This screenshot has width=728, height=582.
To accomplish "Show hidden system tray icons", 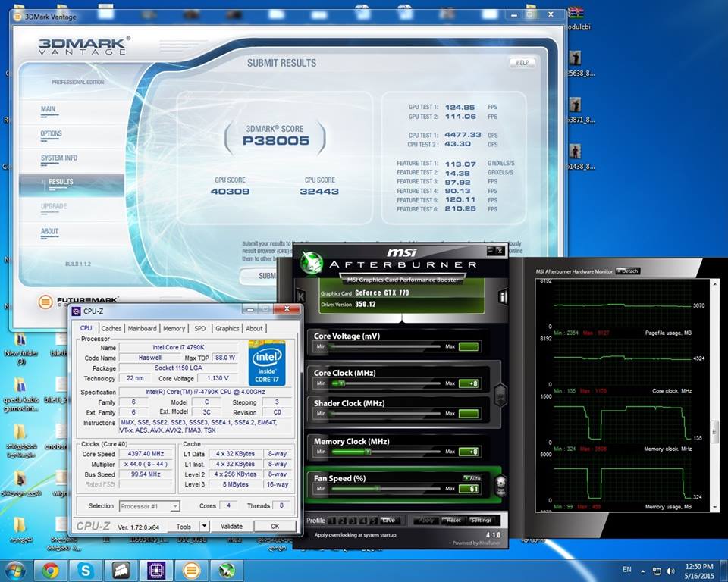I will pos(642,570).
